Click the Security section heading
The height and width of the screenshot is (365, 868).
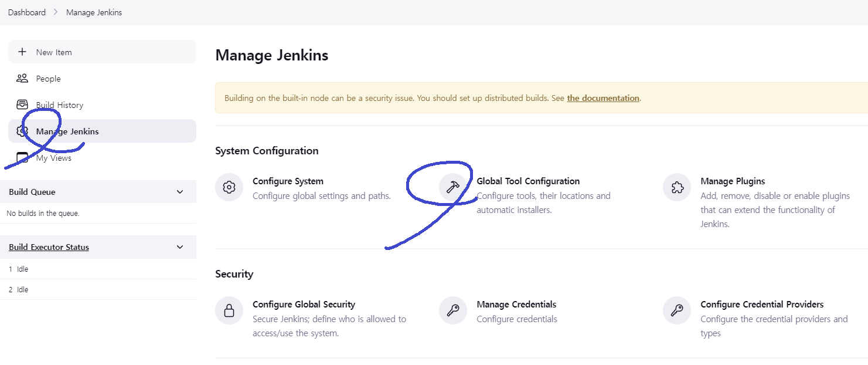coord(234,274)
